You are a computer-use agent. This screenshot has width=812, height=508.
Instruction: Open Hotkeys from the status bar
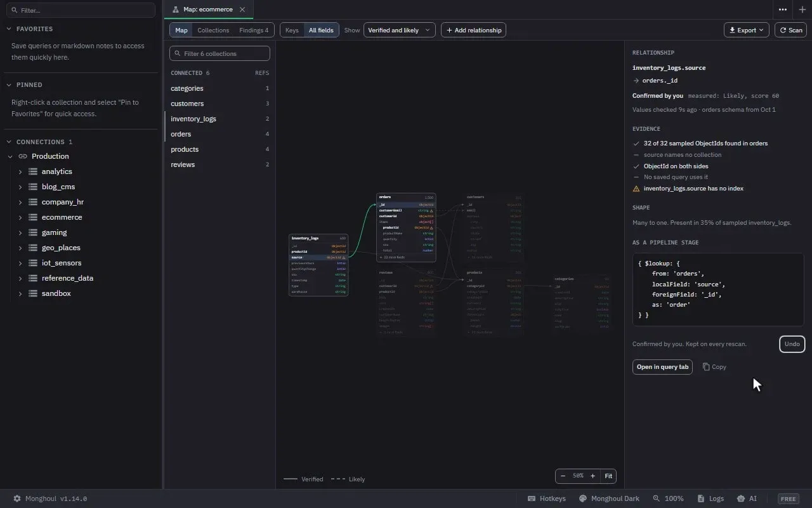[x=547, y=498]
